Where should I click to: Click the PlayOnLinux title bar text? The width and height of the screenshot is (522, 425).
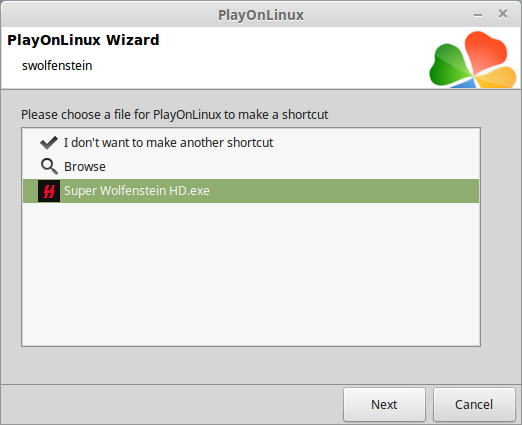click(x=261, y=15)
